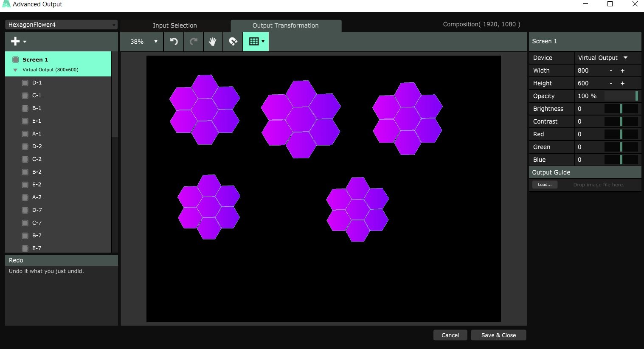The width and height of the screenshot is (644, 349).
Task: Click the Brightness slider
Action: [x=621, y=109]
